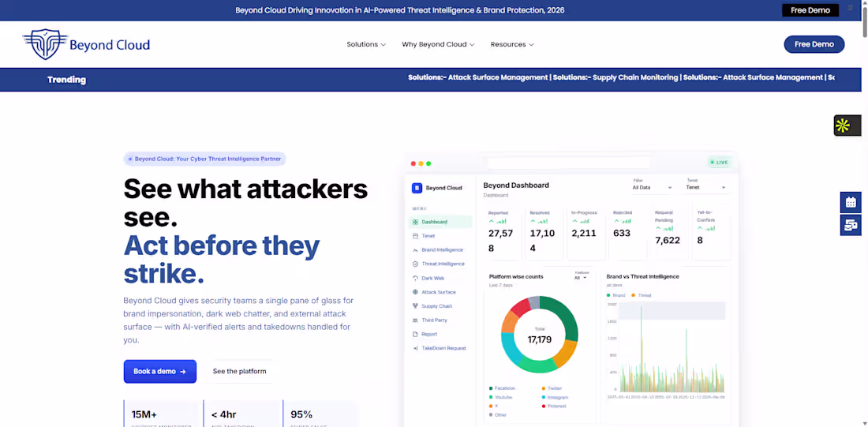Dismiss the top announcement banner
This screenshot has height=427, width=868.
pos(850,7)
